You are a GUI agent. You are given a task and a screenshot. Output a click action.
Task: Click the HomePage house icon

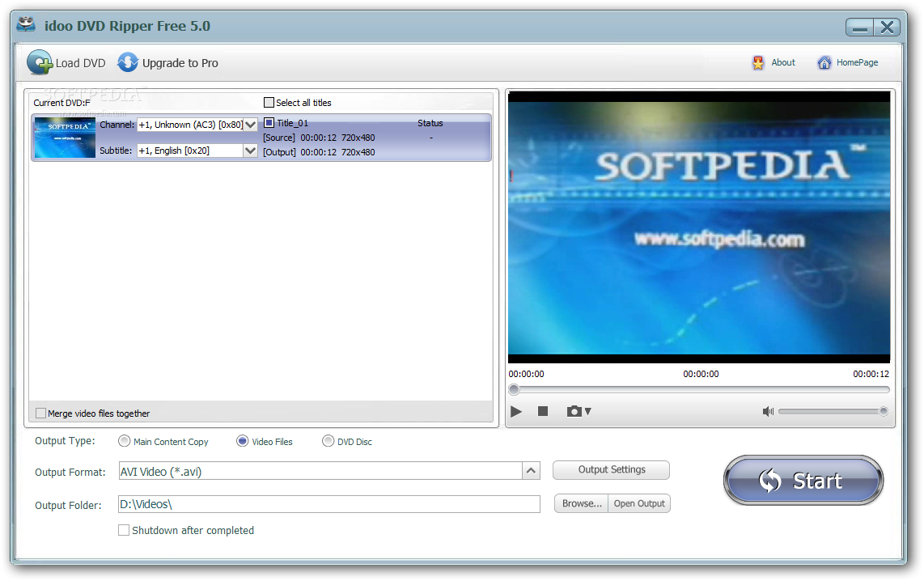click(824, 62)
